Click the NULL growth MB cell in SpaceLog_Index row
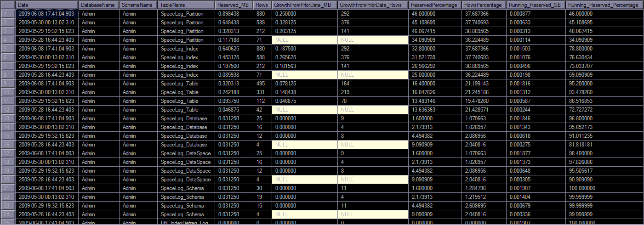Image resolution: width=644 pixels, height=225 pixels. (x=304, y=75)
